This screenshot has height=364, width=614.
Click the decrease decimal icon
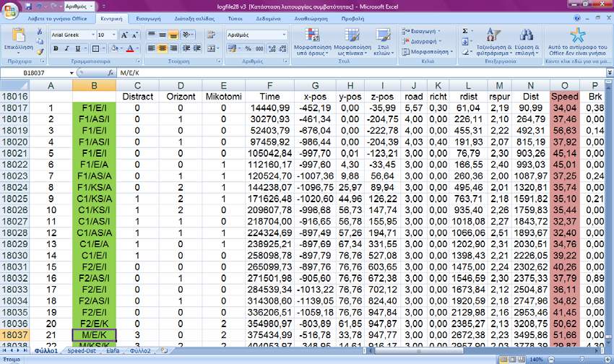coord(283,48)
